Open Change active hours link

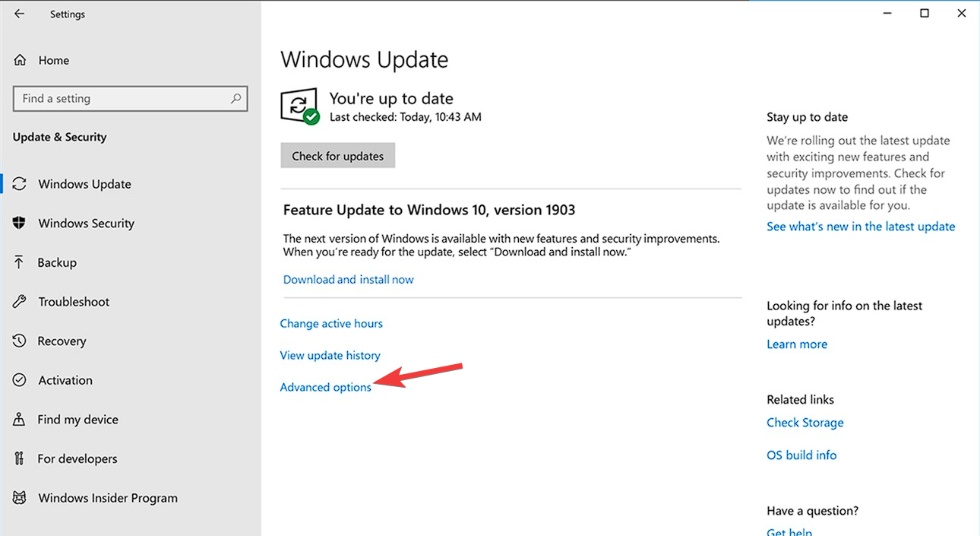click(x=331, y=323)
